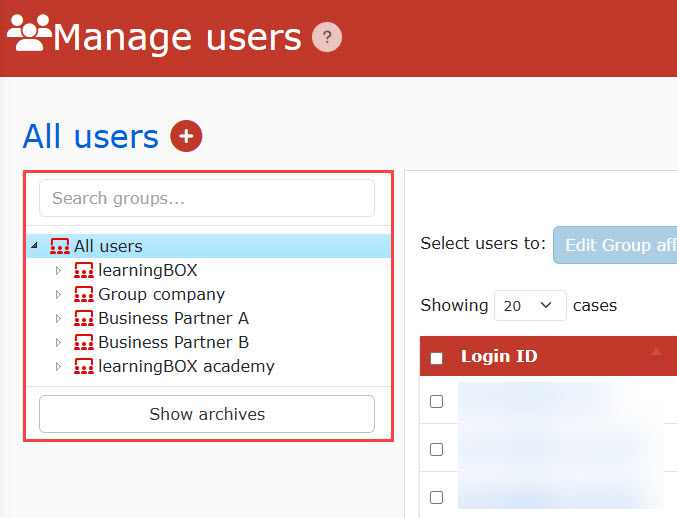Click the Group company group icon
The width and height of the screenshot is (677, 518).
[x=84, y=294]
